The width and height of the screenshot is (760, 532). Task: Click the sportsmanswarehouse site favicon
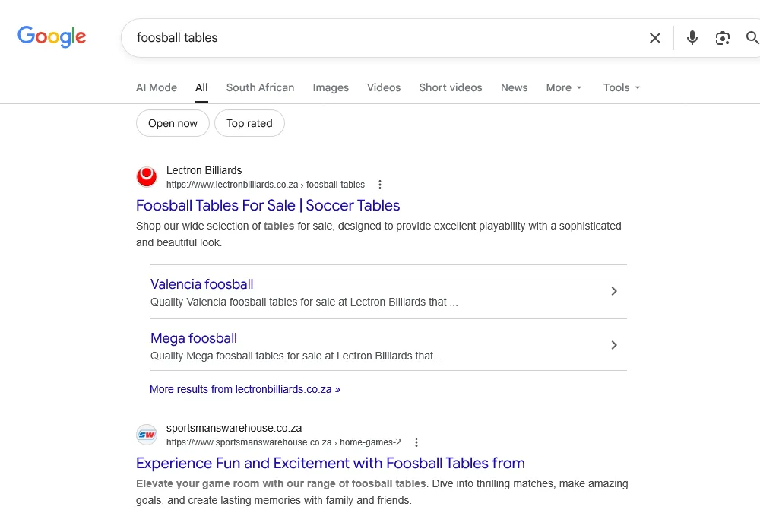pyautogui.click(x=147, y=435)
